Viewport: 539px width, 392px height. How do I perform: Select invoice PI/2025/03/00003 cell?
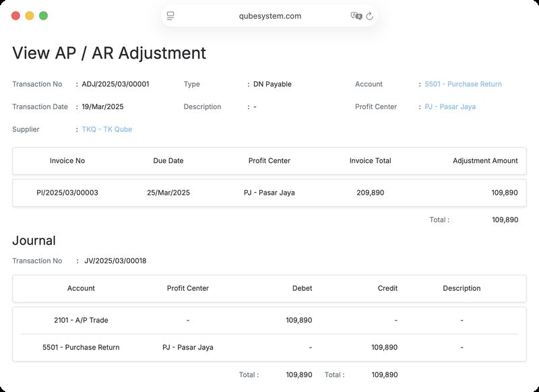[x=67, y=193]
